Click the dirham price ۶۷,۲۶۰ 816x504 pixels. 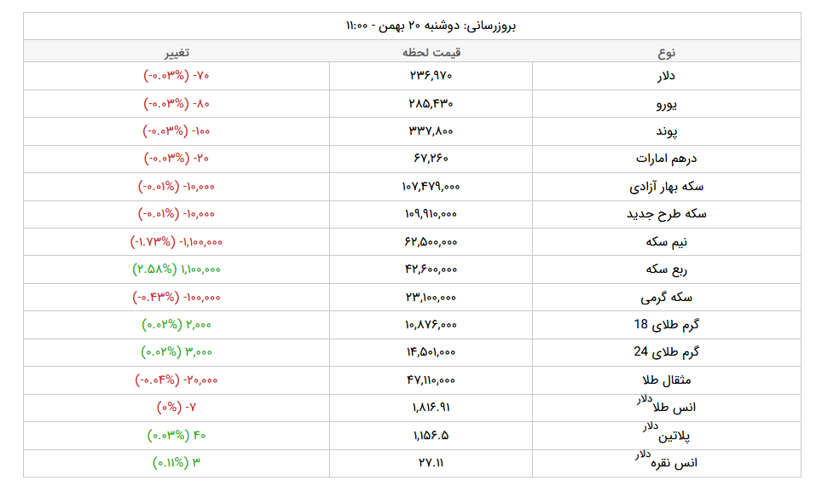pyautogui.click(x=431, y=159)
